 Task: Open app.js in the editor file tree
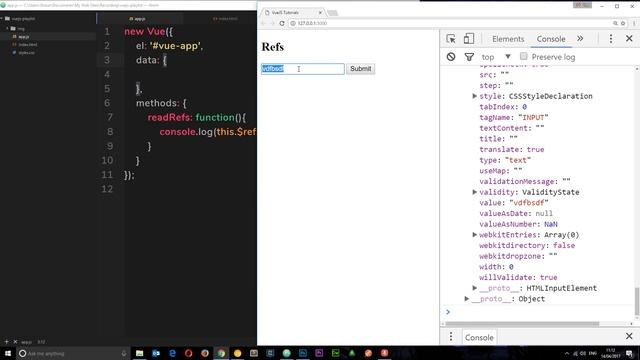coord(24,37)
